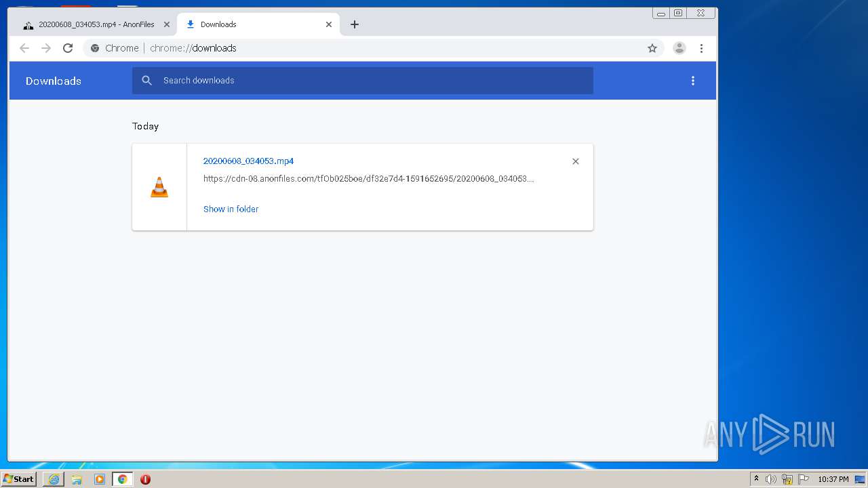868x488 pixels.
Task: Open Downloads page more actions menu
Action: 693,81
